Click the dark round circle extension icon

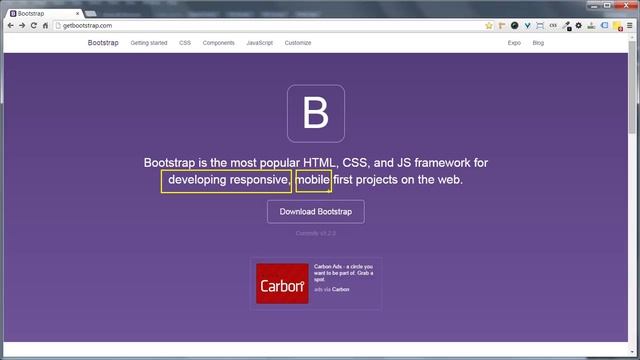click(x=515, y=25)
